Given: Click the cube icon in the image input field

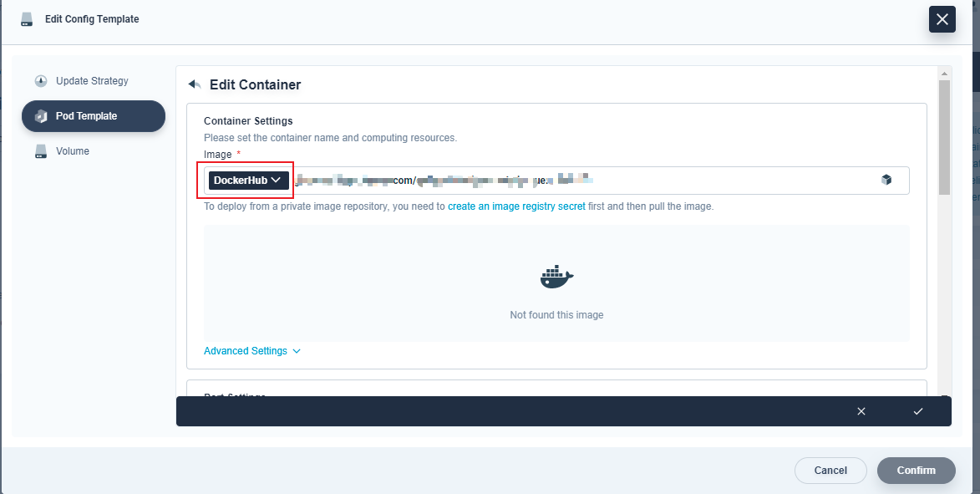Looking at the screenshot, I should coord(886,180).
